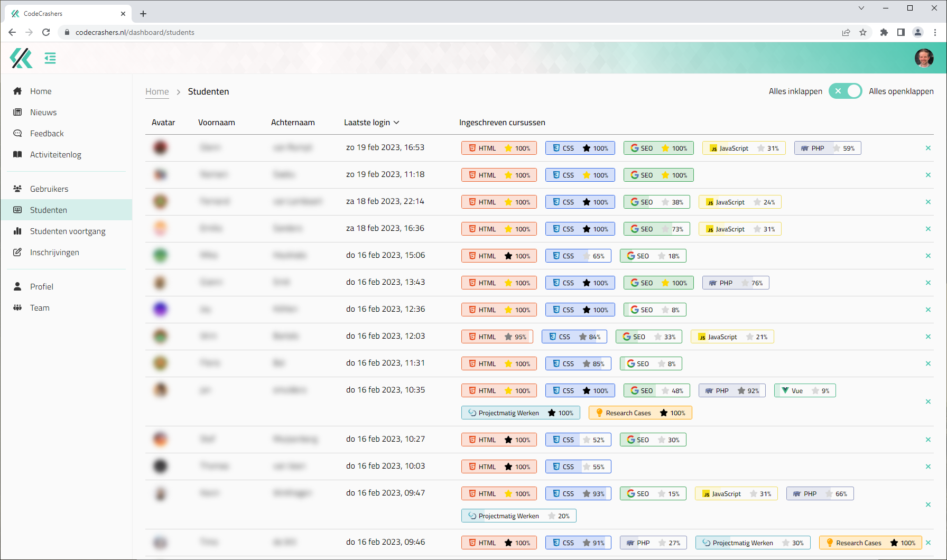Collapse the sidebar with the menu icon
This screenshot has height=560, width=947.
click(x=50, y=58)
